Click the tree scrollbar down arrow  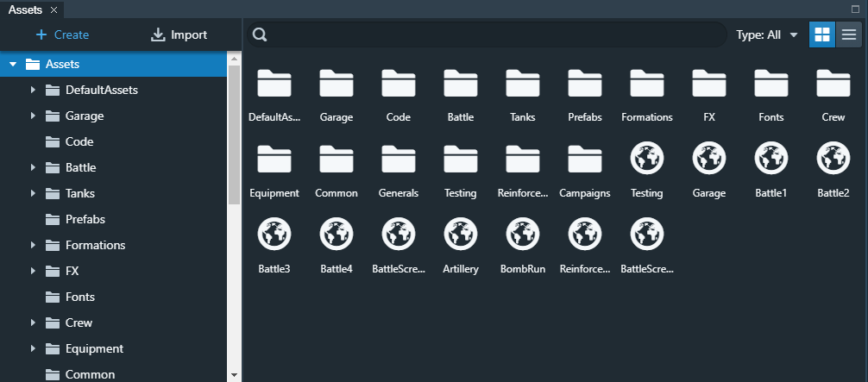click(234, 375)
